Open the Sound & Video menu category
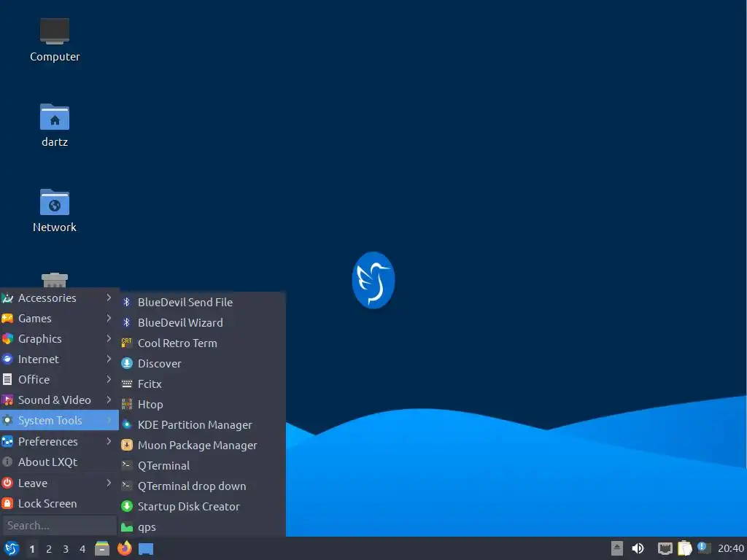The width and height of the screenshot is (747, 560). [x=59, y=400]
